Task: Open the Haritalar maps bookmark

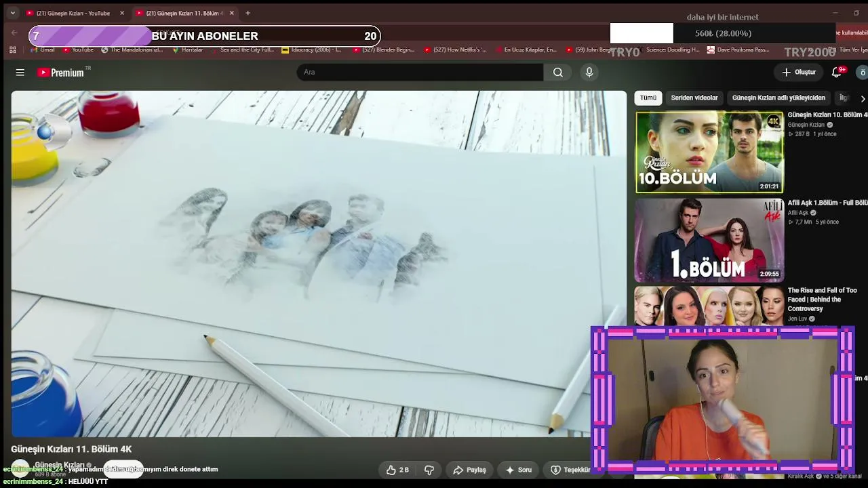Action: (x=187, y=49)
